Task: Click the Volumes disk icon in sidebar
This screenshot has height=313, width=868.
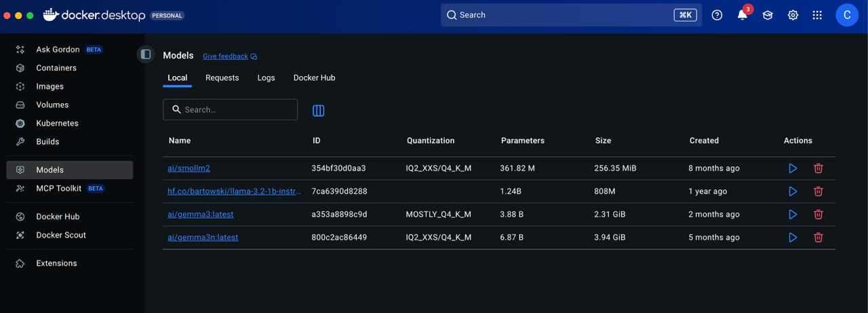Action: [x=20, y=105]
